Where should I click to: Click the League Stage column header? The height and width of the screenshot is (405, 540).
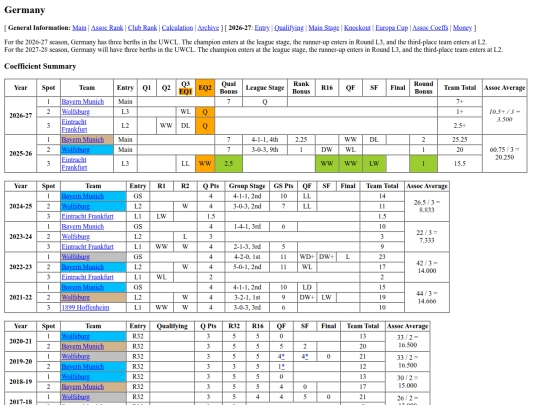(x=265, y=87)
